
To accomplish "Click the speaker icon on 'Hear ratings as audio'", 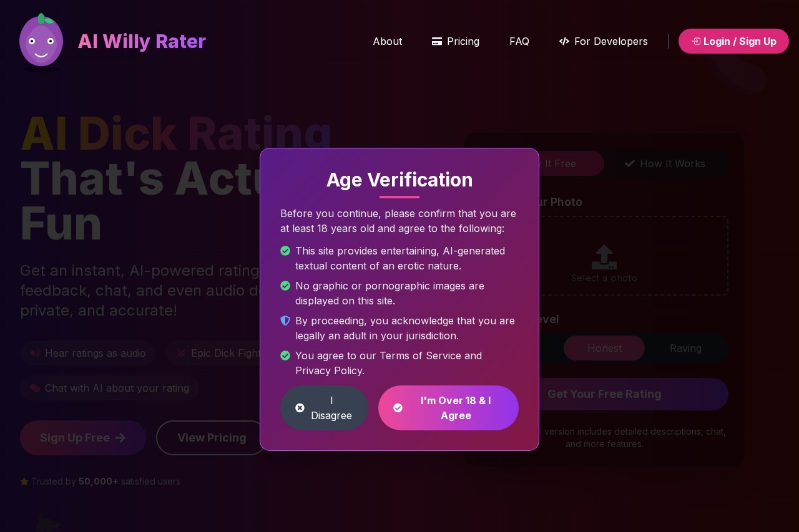I will (x=35, y=353).
